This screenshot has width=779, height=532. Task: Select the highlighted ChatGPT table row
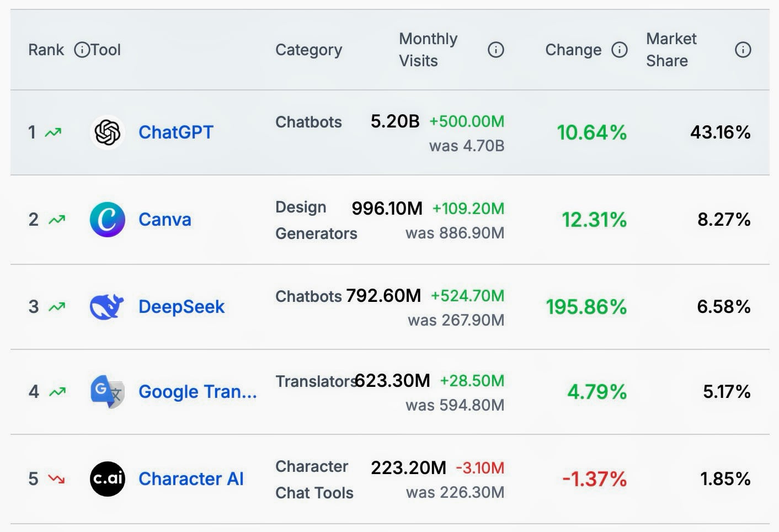[390, 132]
